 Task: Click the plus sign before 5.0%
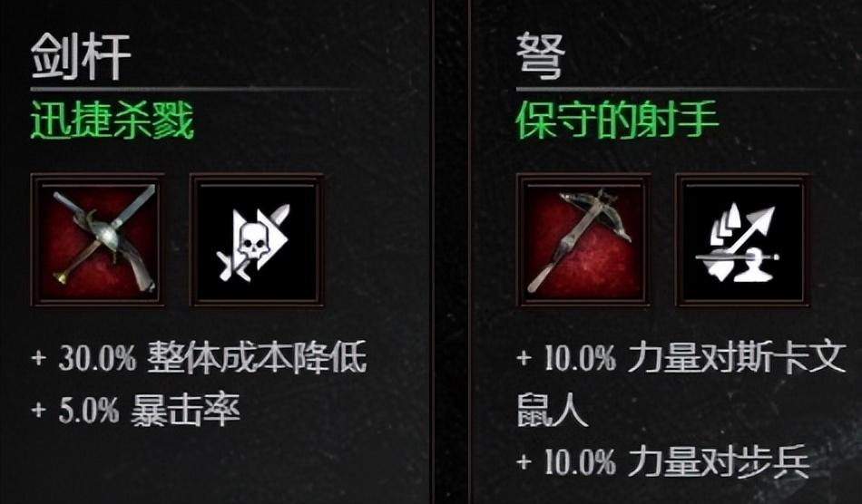coord(39,410)
